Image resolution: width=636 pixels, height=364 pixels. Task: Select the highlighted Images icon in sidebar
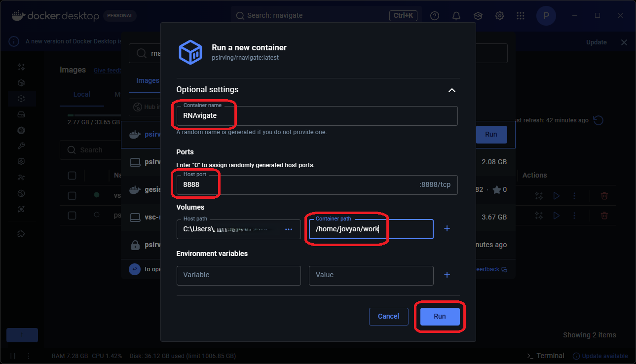(x=21, y=99)
